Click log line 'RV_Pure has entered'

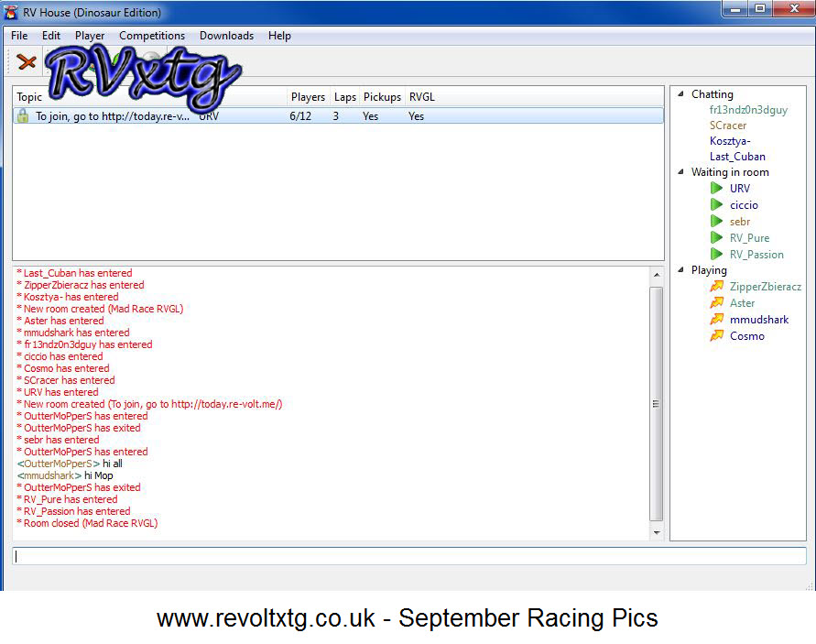point(67,499)
